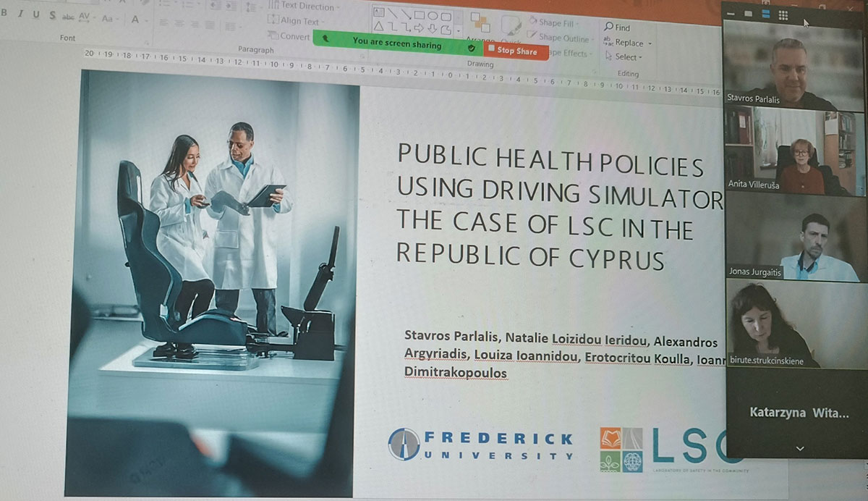Toggle Underline formatting in the Font group
The image size is (868, 501).
(36, 14)
